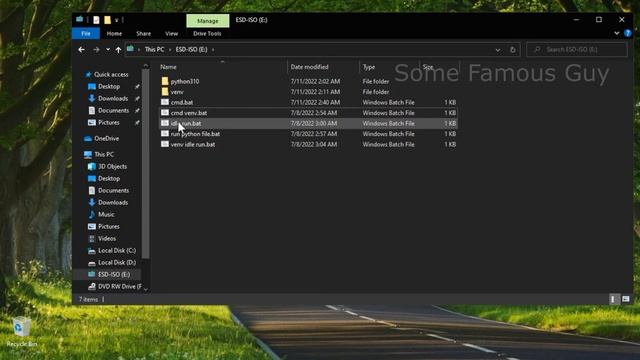Select ESD-ISO (E:) drive in sidebar
This screenshot has height=360, width=640.
113,274
